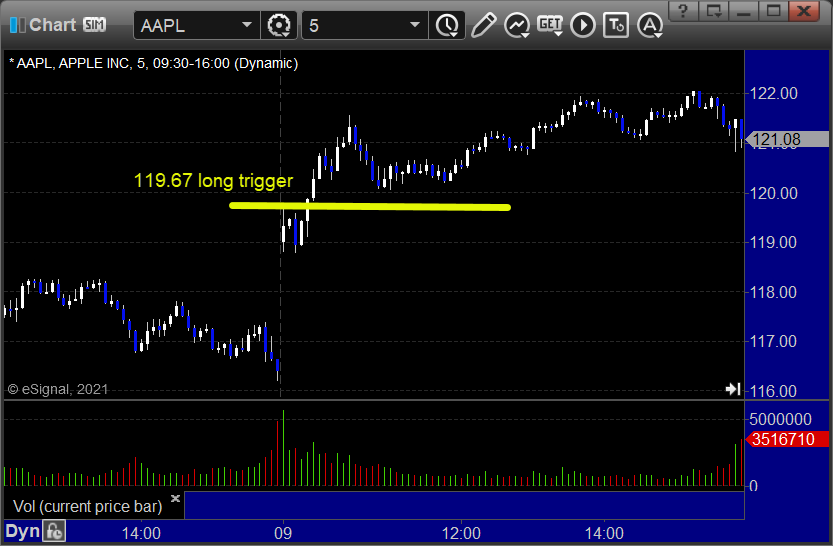This screenshot has width=833, height=546.
Task: Click the fc formula icon beside Dyn
Action: pyautogui.click(x=54, y=531)
